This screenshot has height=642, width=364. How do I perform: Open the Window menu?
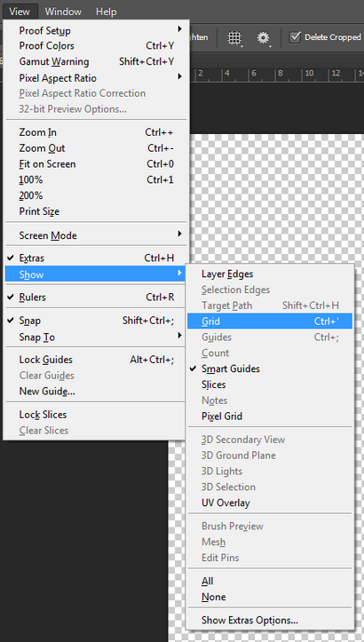63,12
